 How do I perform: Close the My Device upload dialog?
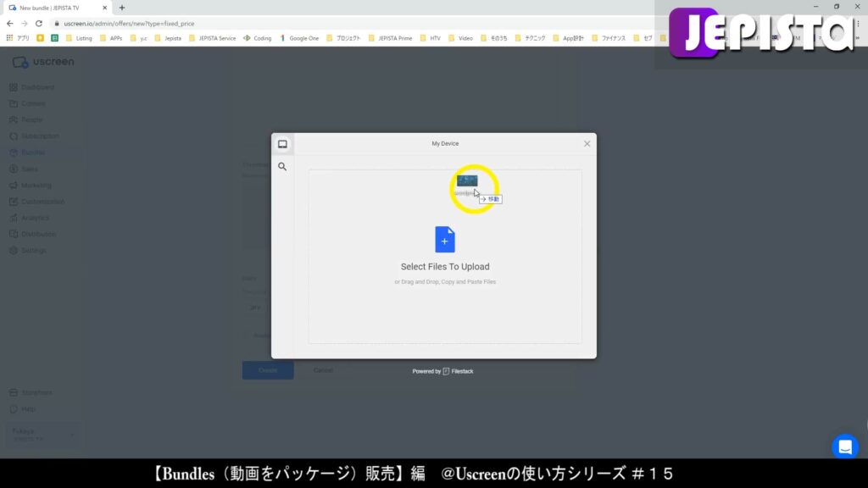tap(587, 144)
